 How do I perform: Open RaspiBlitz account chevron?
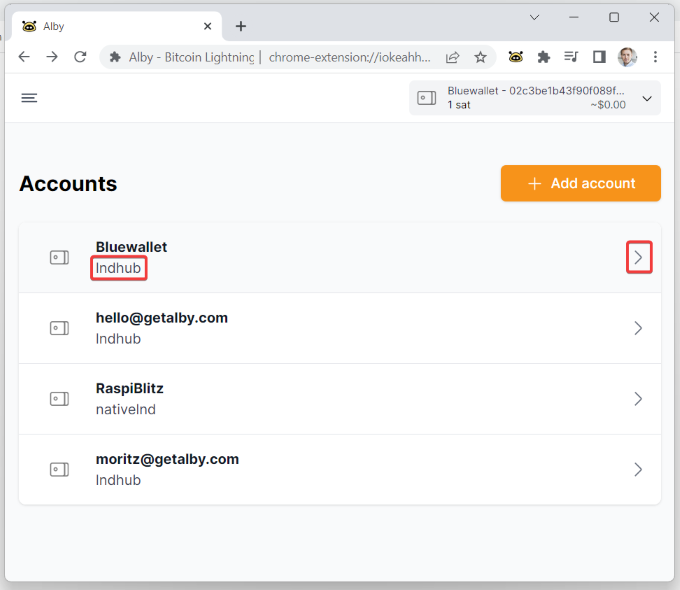pyautogui.click(x=638, y=399)
